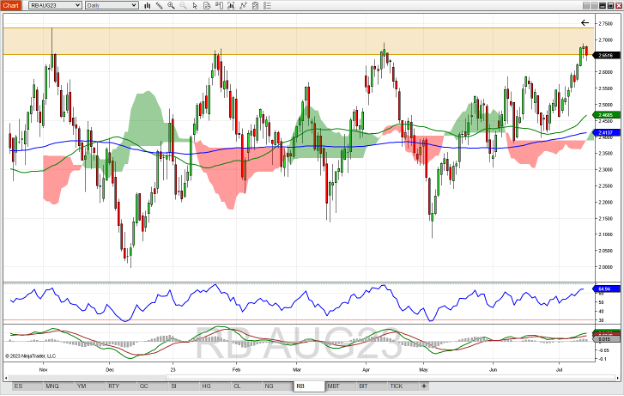The width and height of the screenshot is (624, 396).
Task: Click the blue 2.4137 moving average marker
Action: pos(607,133)
